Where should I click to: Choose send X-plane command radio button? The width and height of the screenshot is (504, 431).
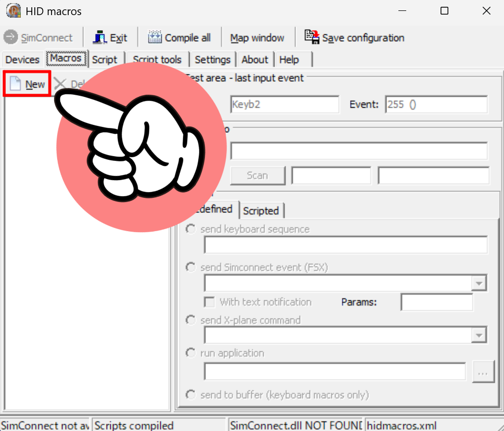tap(191, 320)
